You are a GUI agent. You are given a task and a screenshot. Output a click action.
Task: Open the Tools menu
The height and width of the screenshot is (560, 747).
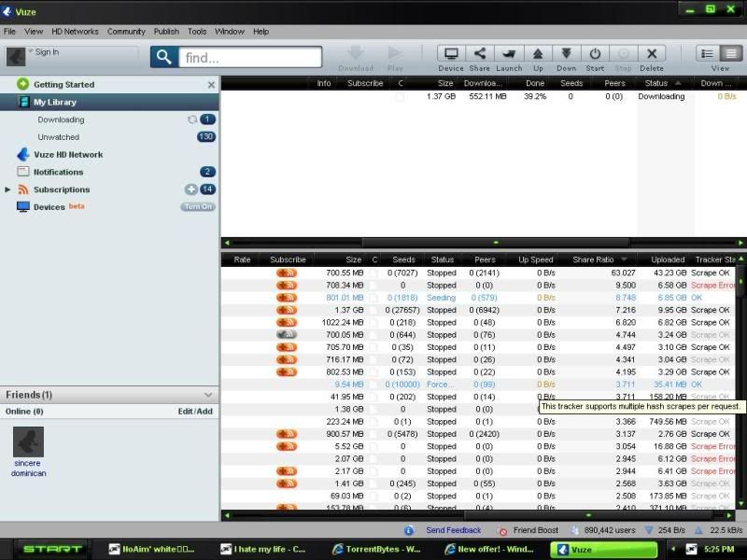197,32
